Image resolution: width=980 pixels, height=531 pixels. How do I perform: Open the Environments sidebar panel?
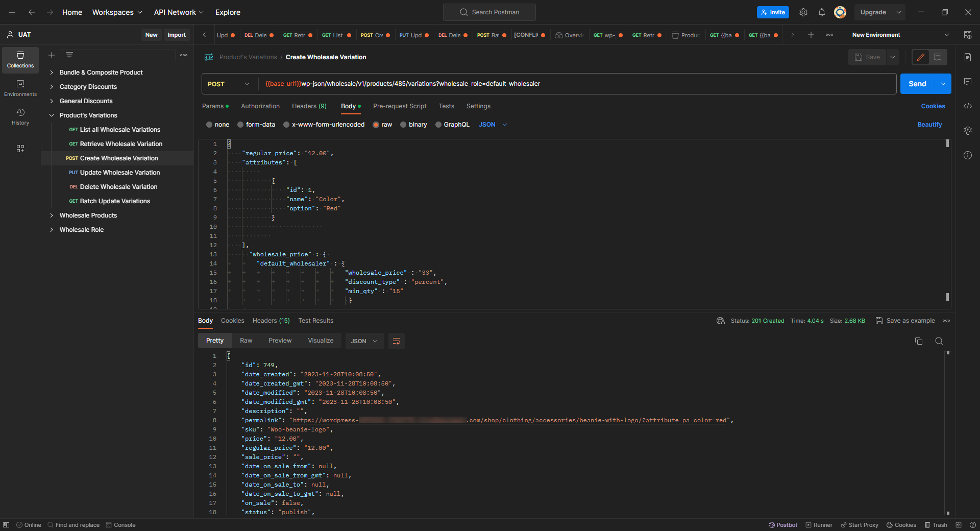[x=20, y=88]
